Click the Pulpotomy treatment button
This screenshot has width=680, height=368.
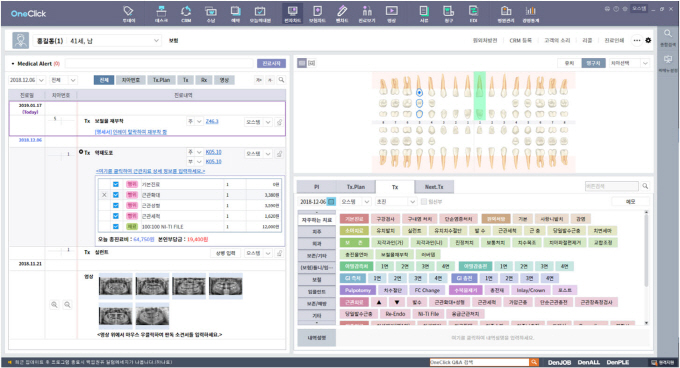tap(358, 290)
